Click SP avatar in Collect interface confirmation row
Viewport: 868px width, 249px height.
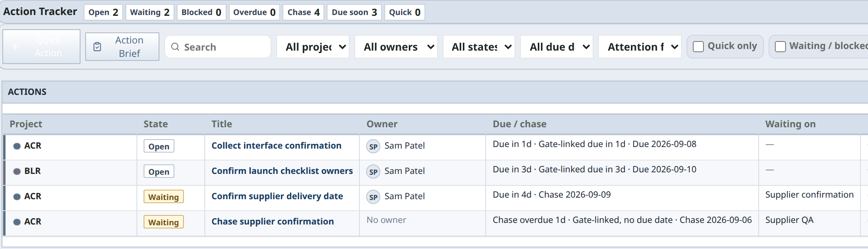point(373,146)
